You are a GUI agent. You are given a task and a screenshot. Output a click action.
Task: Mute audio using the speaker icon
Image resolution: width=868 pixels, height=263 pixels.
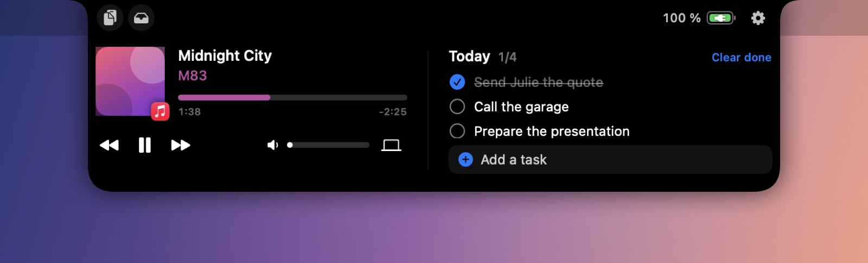click(273, 145)
